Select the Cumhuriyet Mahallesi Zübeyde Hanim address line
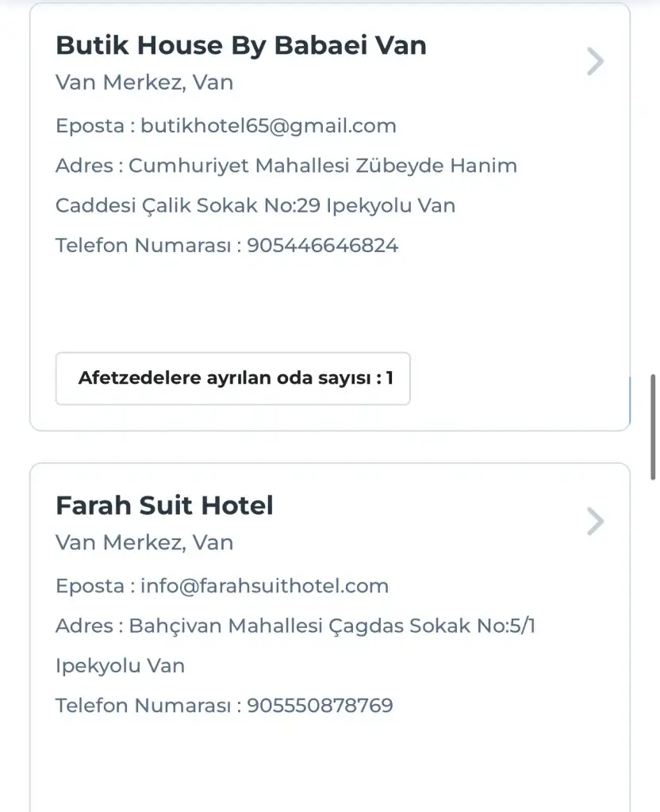Viewport: 660px width, 812px height. [x=322, y=166]
